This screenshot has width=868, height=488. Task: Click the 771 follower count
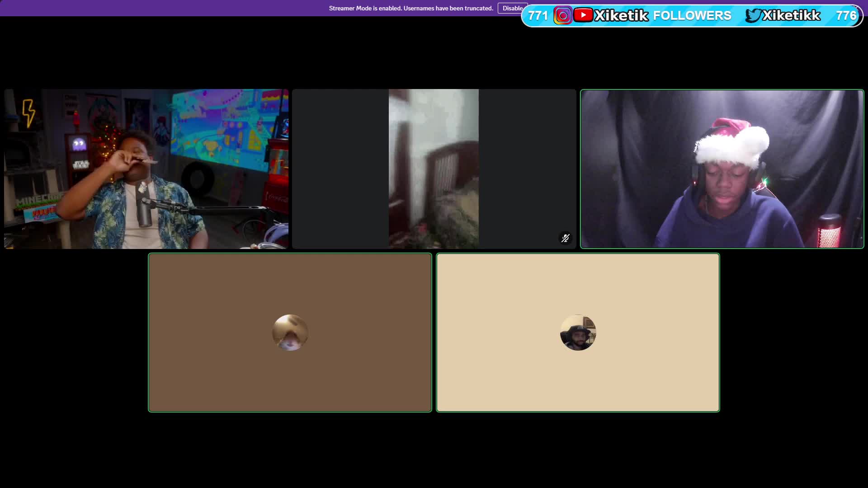pyautogui.click(x=538, y=16)
